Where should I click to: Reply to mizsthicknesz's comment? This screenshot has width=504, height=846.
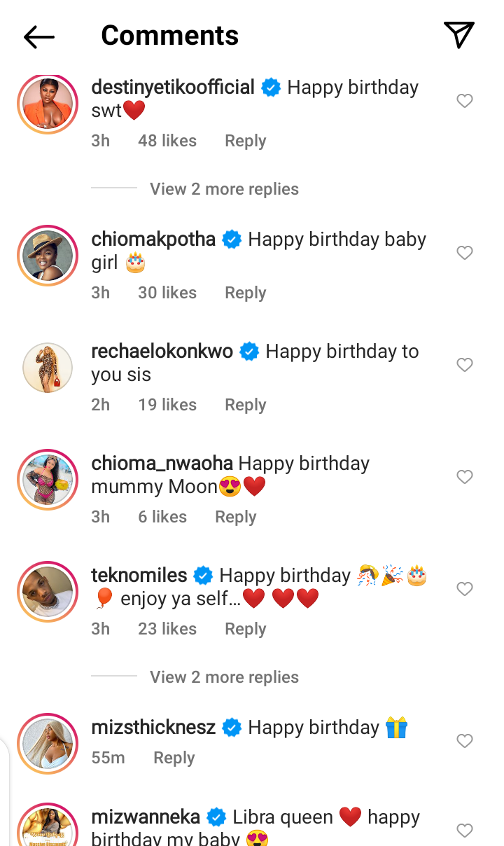(174, 758)
